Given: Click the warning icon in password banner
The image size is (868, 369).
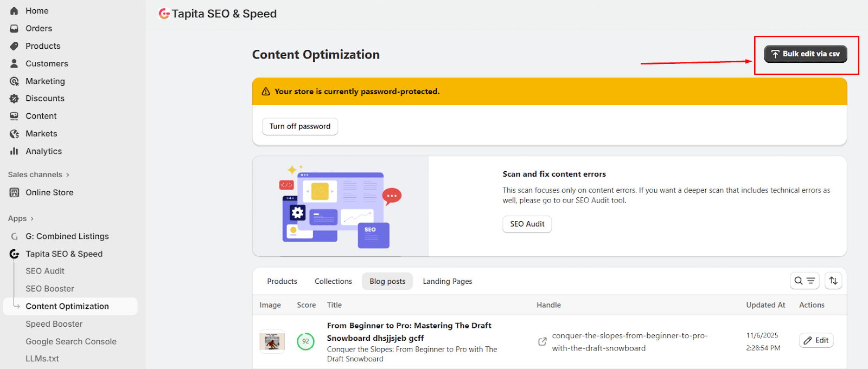Looking at the screenshot, I should click(266, 92).
